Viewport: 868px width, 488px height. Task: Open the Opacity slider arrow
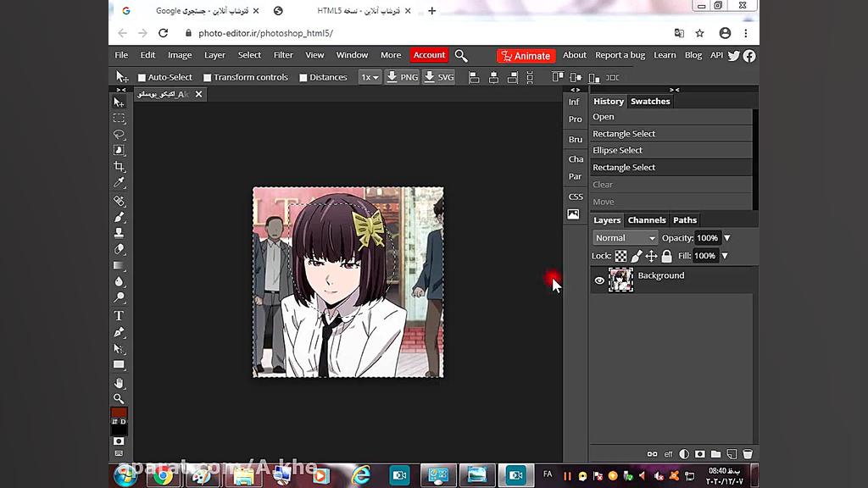726,238
